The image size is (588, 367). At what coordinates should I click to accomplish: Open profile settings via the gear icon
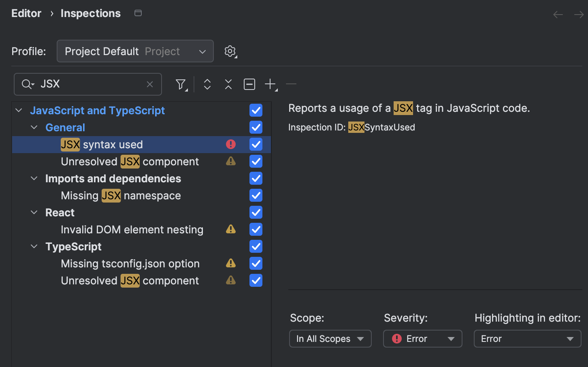click(x=230, y=51)
